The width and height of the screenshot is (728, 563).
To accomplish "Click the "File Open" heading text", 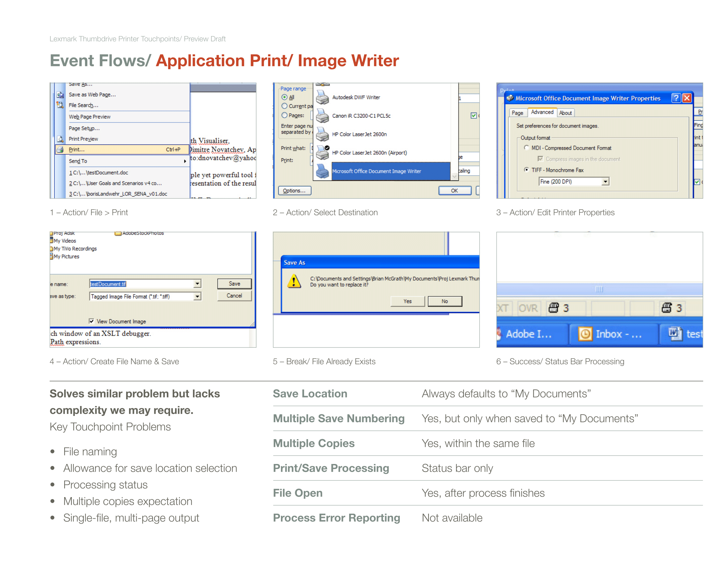I will click(298, 493).
